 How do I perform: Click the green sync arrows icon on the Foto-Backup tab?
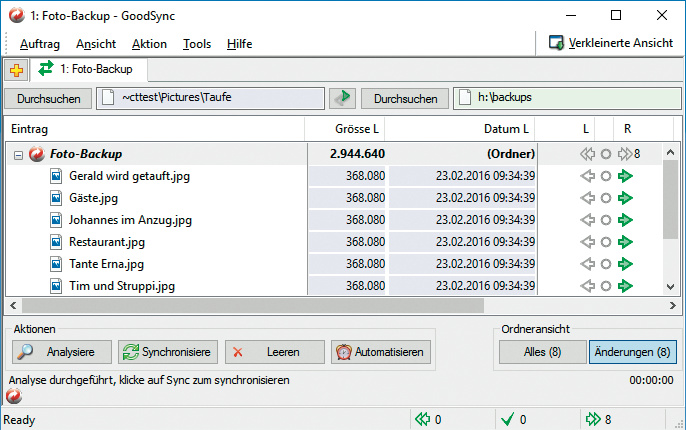click(x=46, y=69)
